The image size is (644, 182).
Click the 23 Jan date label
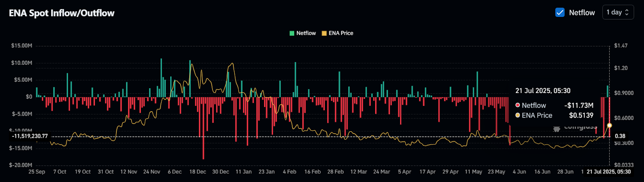pos(266,172)
